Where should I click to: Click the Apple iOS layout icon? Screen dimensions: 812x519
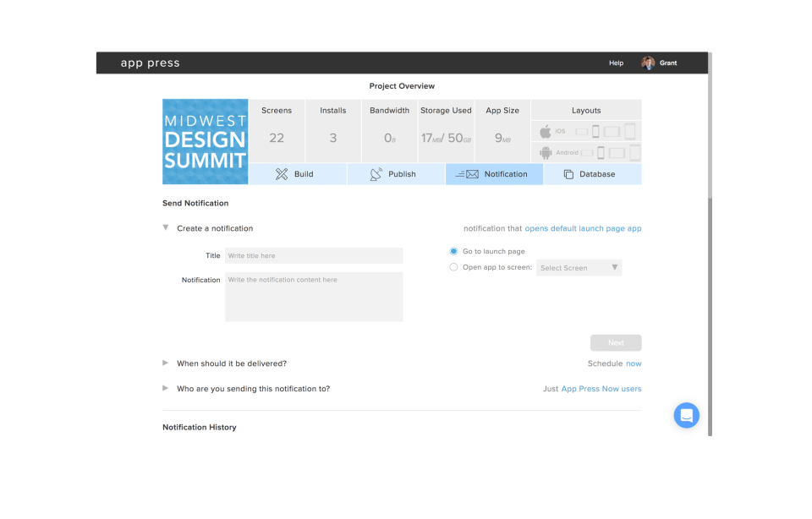pyautogui.click(x=546, y=131)
